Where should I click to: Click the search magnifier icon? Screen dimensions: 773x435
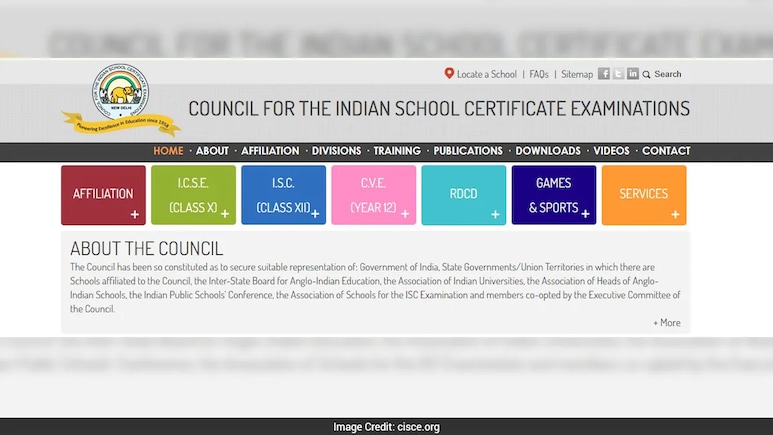point(646,74)
